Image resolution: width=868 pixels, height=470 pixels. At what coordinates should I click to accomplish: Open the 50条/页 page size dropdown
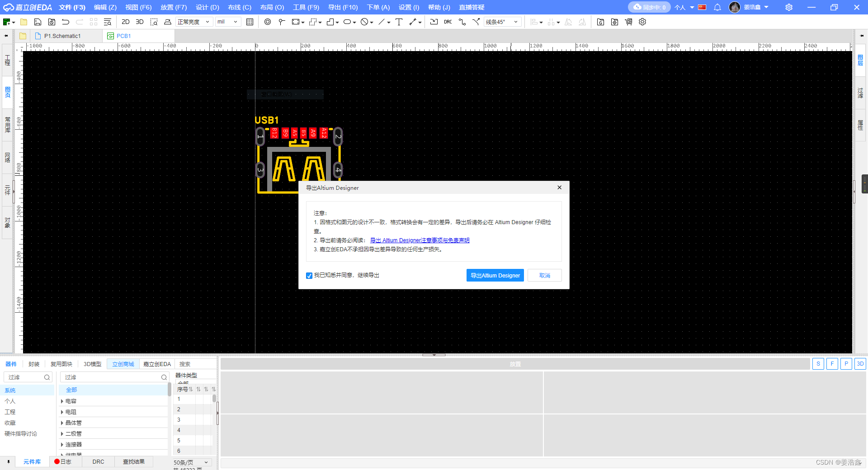[192, 462]
